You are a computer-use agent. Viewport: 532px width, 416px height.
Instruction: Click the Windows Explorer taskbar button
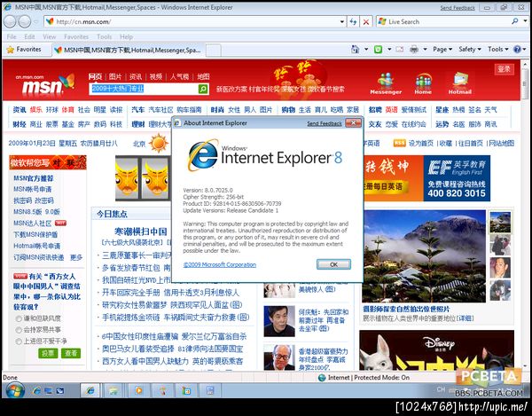tap(114, 390)
